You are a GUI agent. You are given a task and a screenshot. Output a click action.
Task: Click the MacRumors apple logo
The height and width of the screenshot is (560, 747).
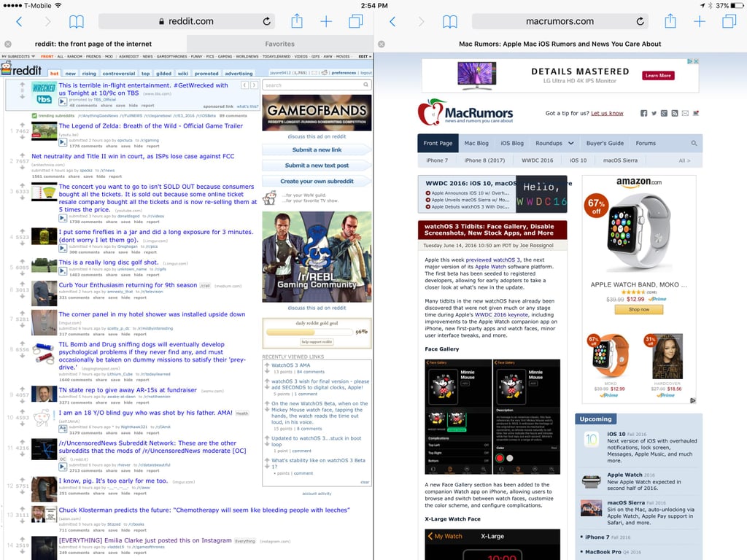point(431,112)
